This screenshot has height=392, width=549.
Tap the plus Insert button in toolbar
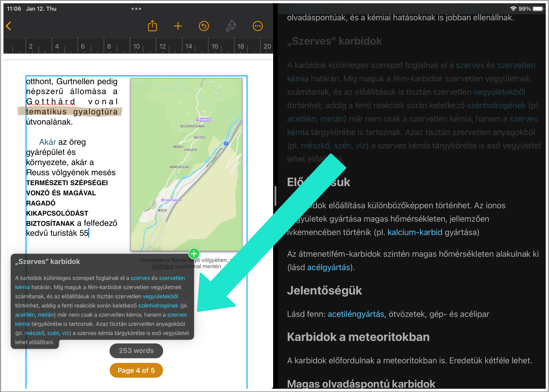[178, 26]
